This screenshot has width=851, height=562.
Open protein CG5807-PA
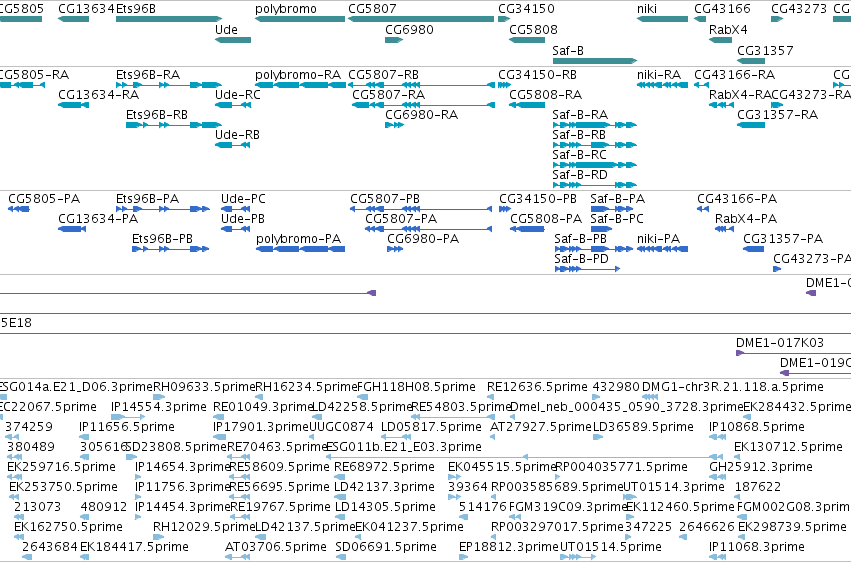coord(429,229)
